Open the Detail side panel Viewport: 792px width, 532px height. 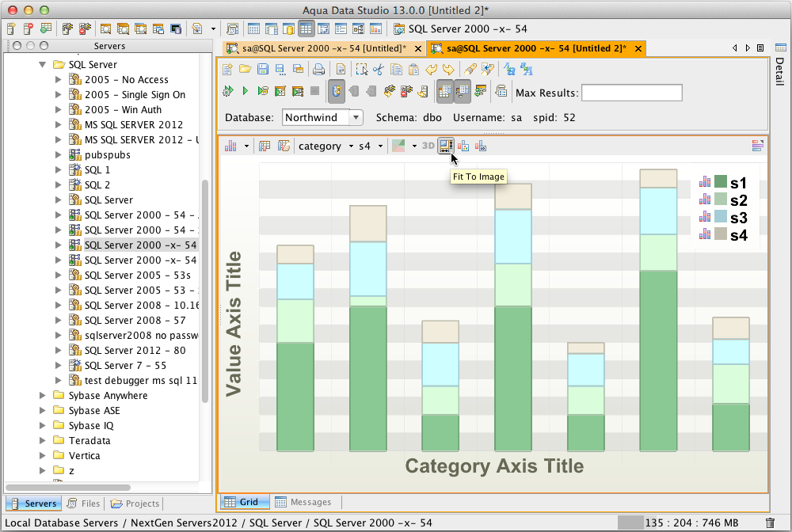(x=780, y=71)
